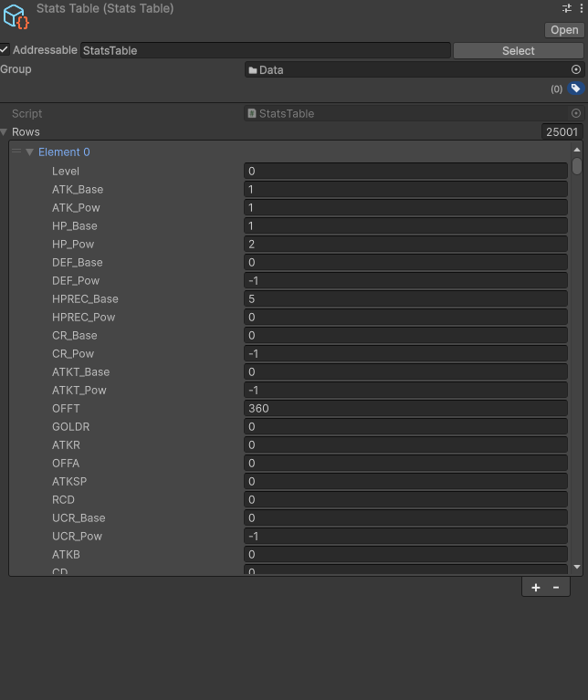Viewport: 588px width, 700px height.
Task: Edit the DEF_Pow value field
Action: [x=405, y=281]
